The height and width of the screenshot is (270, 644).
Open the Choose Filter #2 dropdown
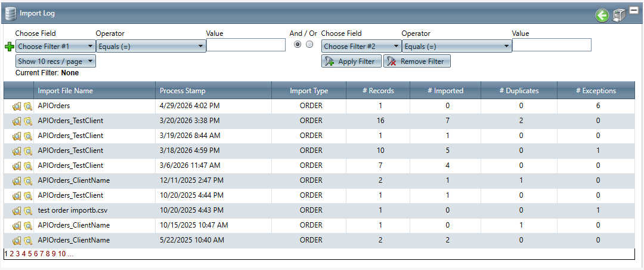[361, 47]
